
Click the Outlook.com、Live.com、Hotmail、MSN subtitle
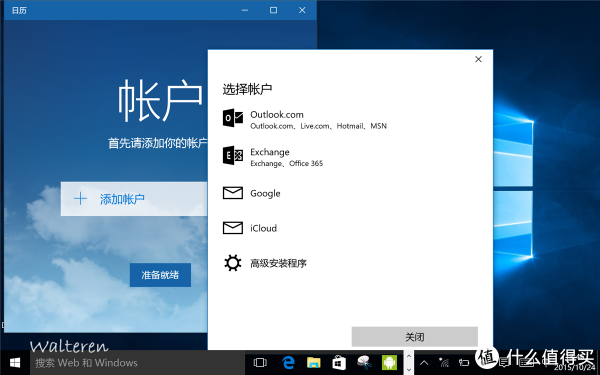click(318, 126)
